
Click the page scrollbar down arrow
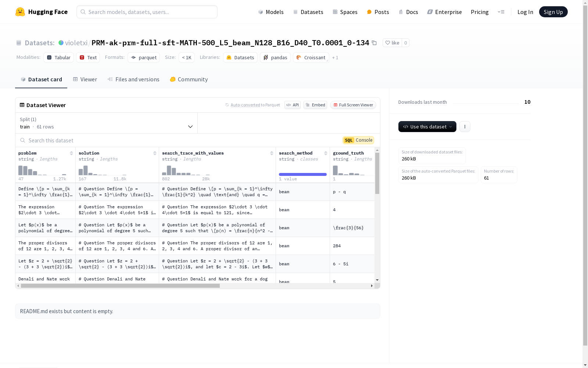(585, 365)
